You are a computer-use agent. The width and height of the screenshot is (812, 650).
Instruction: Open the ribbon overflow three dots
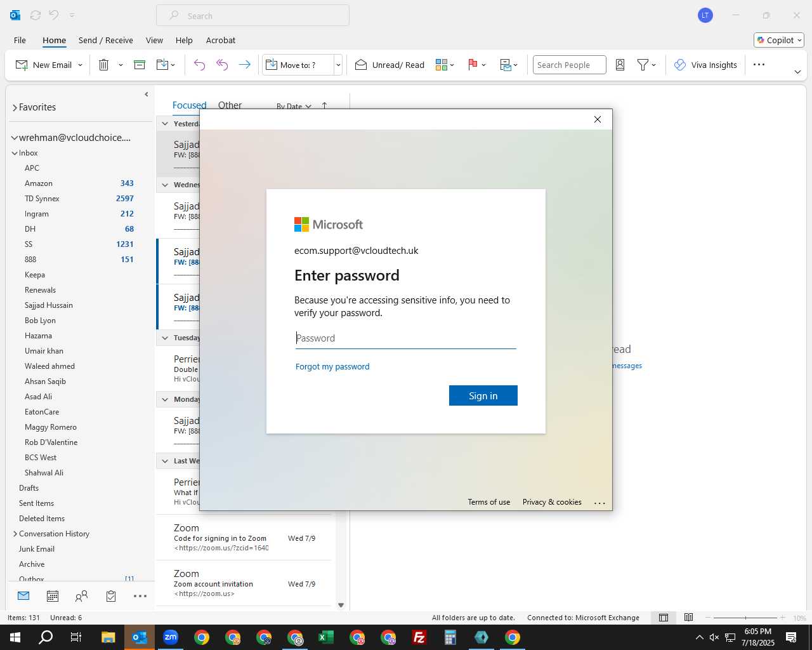[x=759, y=65]
